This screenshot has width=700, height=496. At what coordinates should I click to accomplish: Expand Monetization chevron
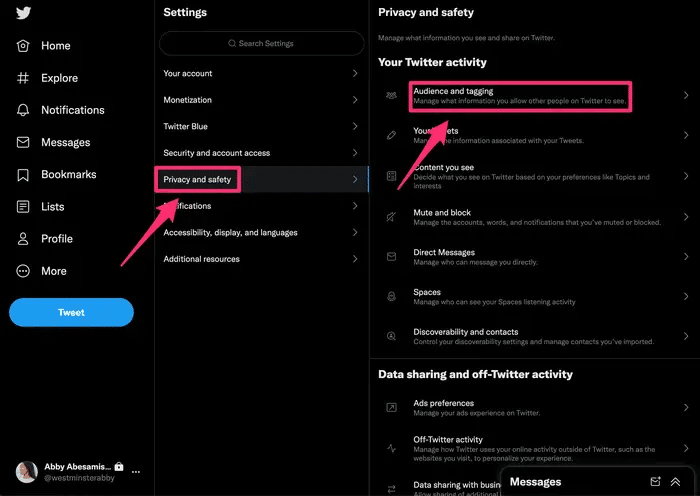tap(355, 100)
